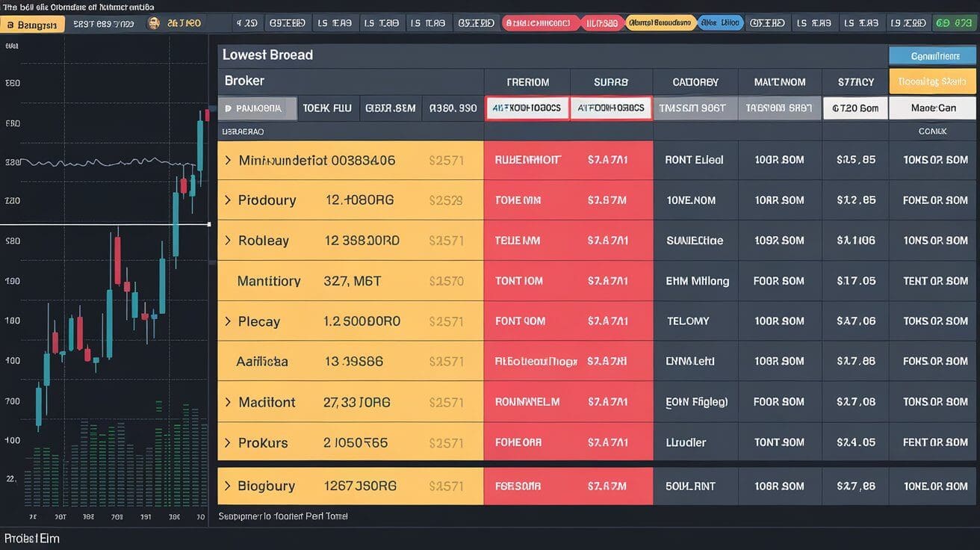The image size is (980, 550).
Task: Expand the Plecay row chevron
Action: (x=228, y=321)
